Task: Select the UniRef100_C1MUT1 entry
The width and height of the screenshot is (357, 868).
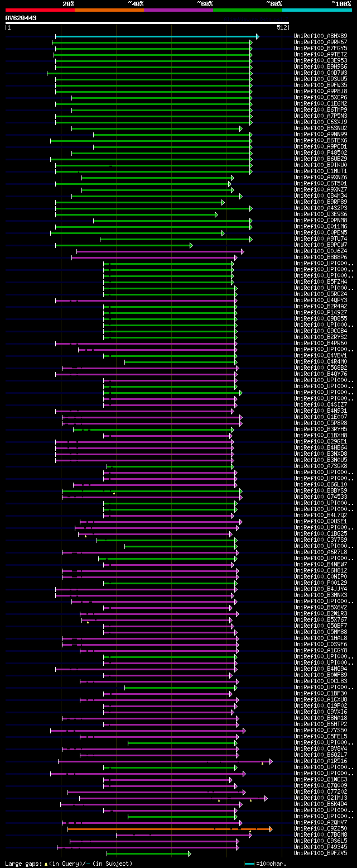Action: pos(320,171)
